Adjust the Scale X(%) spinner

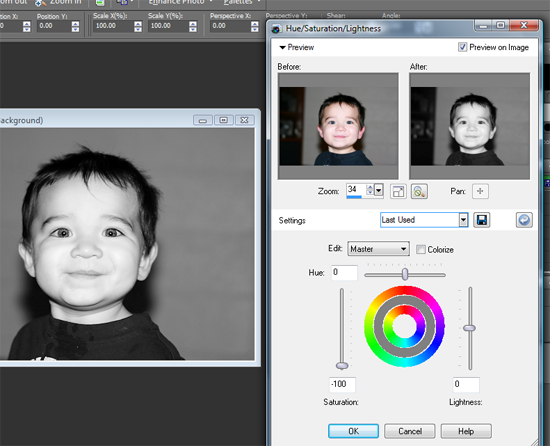[138, 27]
